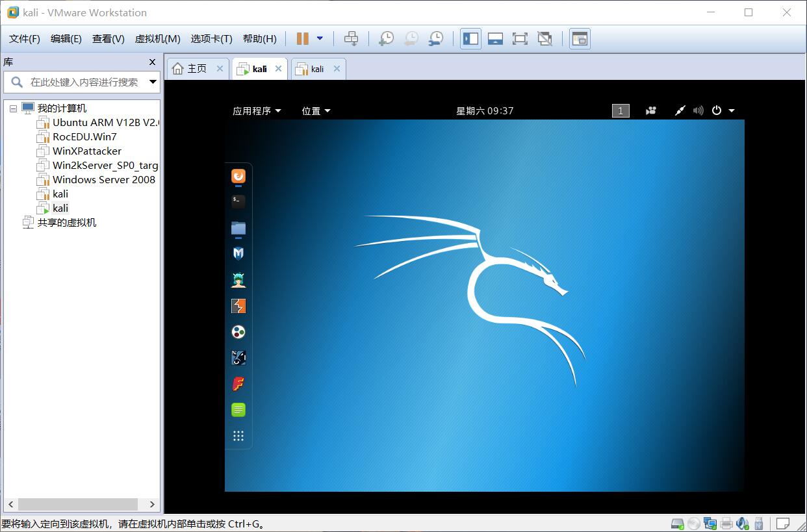Viewport: 807px width, 532px height.
Task: Click the library horizontal scrollbar right arrow
Action: (153, 504)
